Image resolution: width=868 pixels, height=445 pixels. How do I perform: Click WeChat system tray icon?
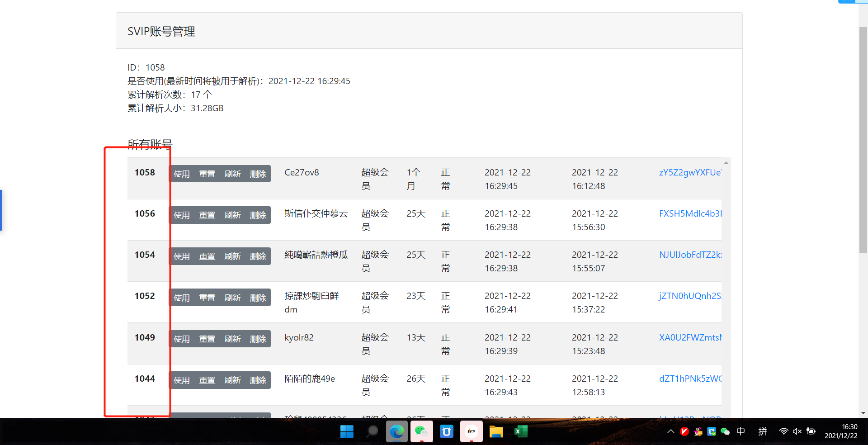[725, 431]
